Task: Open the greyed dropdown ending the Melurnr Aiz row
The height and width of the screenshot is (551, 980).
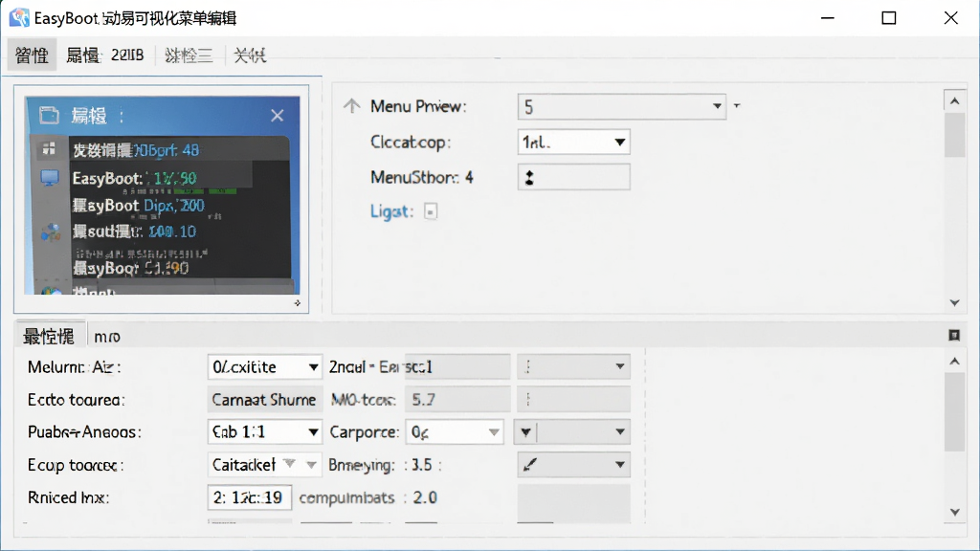Action: [574, 366]
